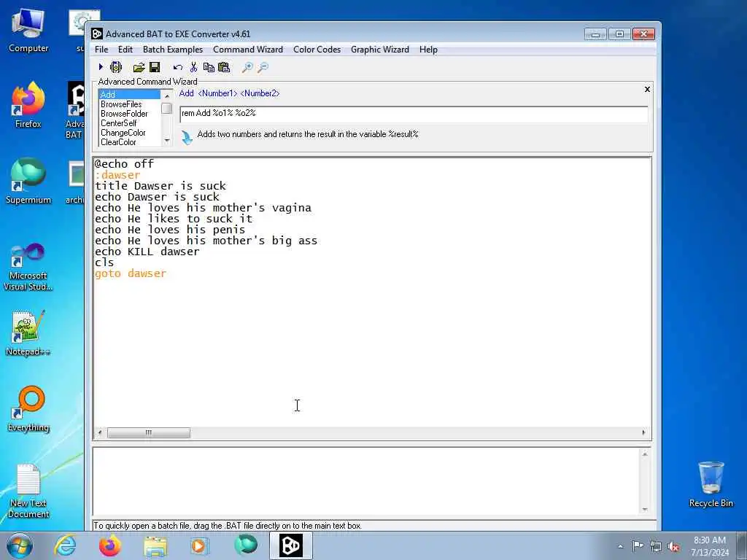747x560 pixels.
Task: Run the batch script with the play arrow
Action: pos(101,67)
